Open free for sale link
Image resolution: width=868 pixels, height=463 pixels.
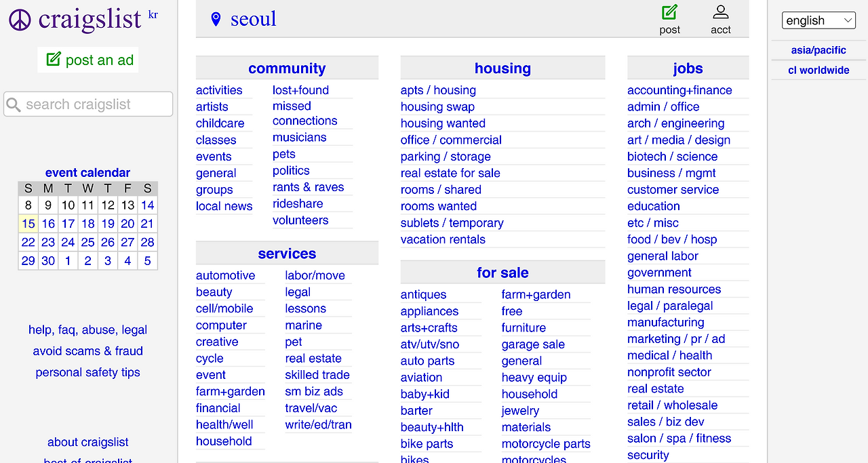click(x=512, y=311)
